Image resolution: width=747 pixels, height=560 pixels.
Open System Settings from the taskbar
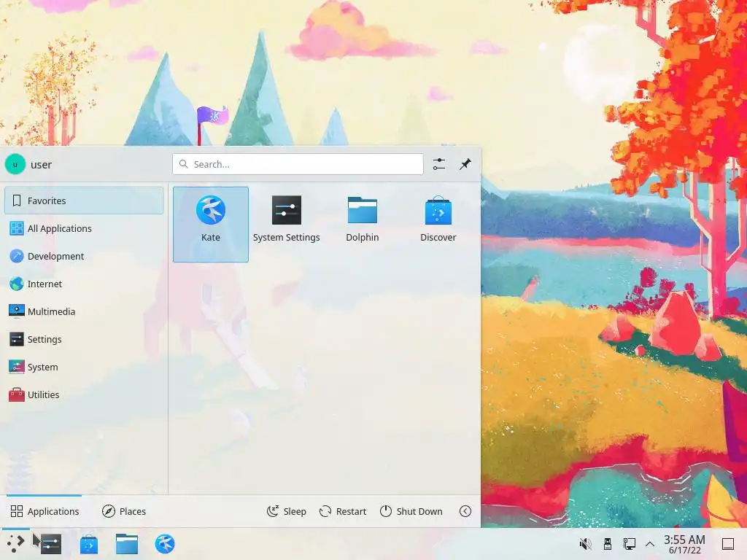(x=51, y=544)
